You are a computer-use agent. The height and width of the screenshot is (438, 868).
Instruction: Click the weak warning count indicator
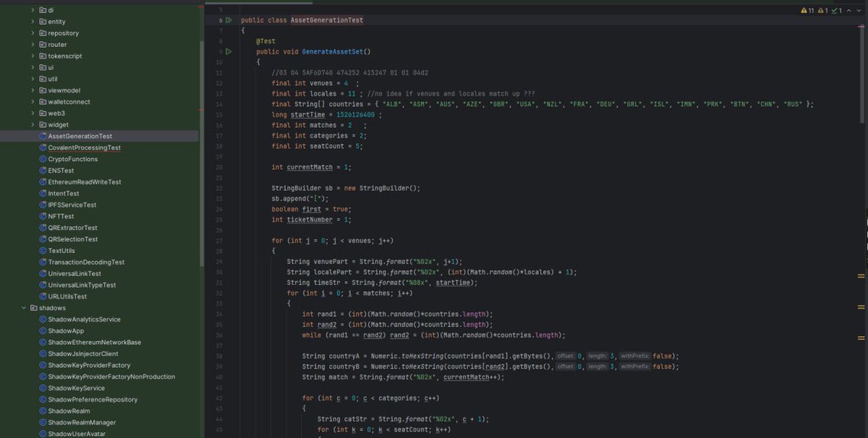tap(822, 11)
